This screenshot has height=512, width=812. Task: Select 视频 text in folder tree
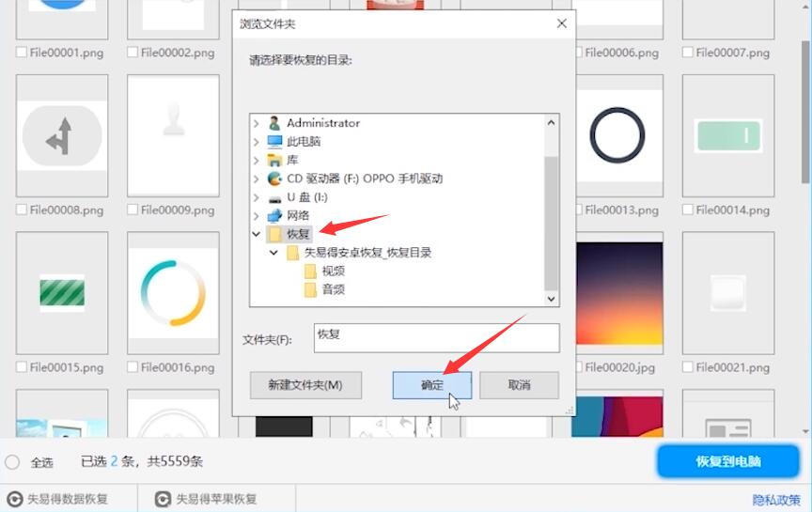coord(333,272)
